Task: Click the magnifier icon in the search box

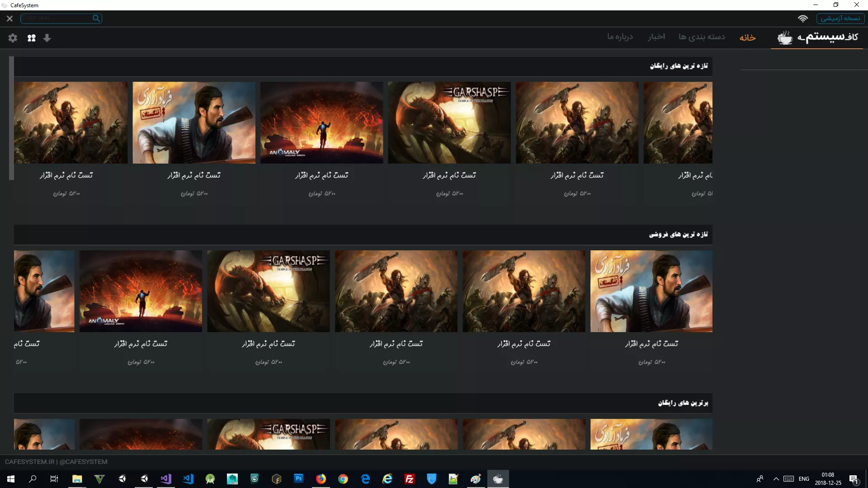Action: [96, 19]
